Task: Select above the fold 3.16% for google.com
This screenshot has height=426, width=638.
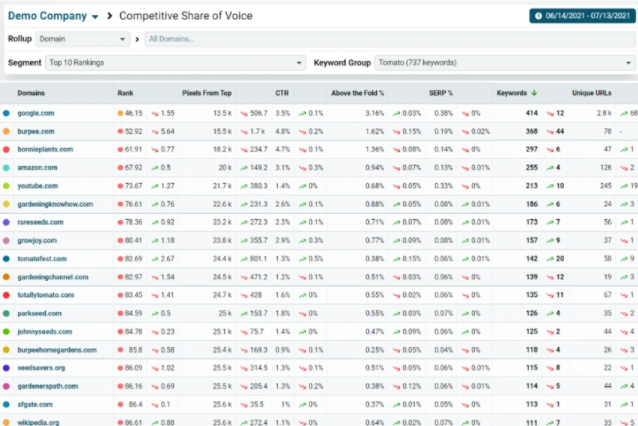Action: pyautogui.click(x=374, y=113)
